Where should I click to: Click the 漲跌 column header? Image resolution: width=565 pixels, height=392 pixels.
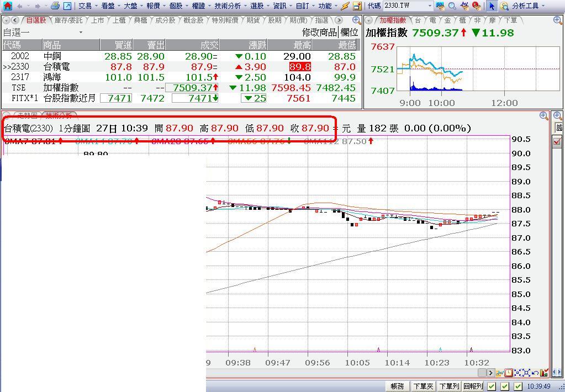point(243,45)
